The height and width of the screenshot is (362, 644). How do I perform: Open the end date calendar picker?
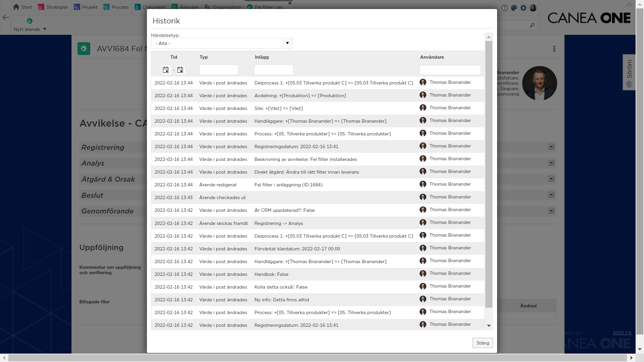tap(180, 70)
